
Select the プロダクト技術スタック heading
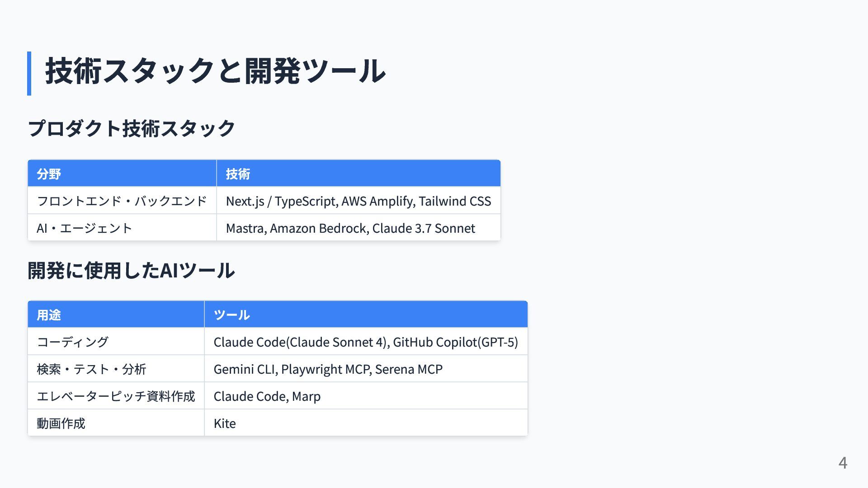pos(131,128)
